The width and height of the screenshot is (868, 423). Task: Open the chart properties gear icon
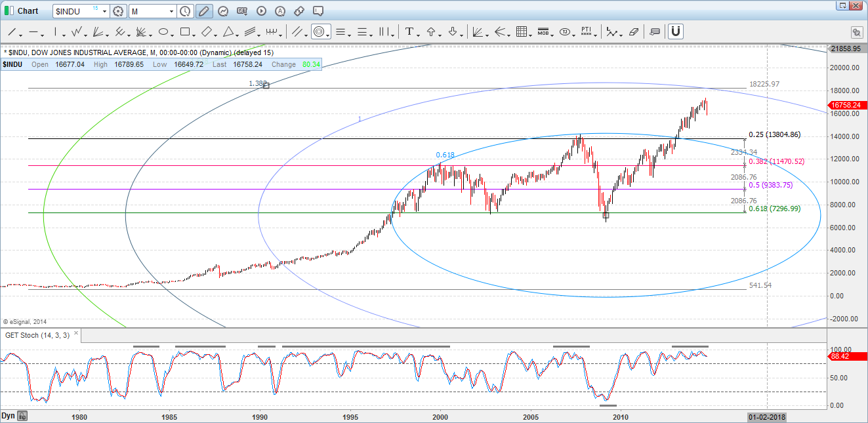click(118, 11)
